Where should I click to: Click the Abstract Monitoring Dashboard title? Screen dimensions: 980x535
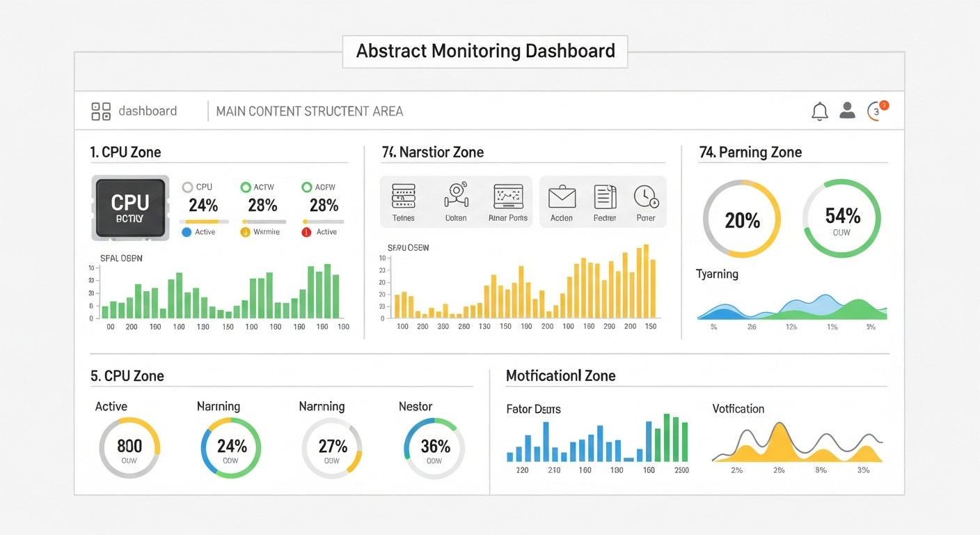[x=485, y=51]
